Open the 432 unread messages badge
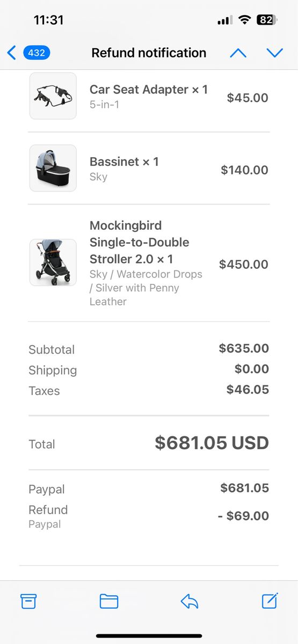The height and width of the screenshot is (644, 298). click(x=37, y=53)
